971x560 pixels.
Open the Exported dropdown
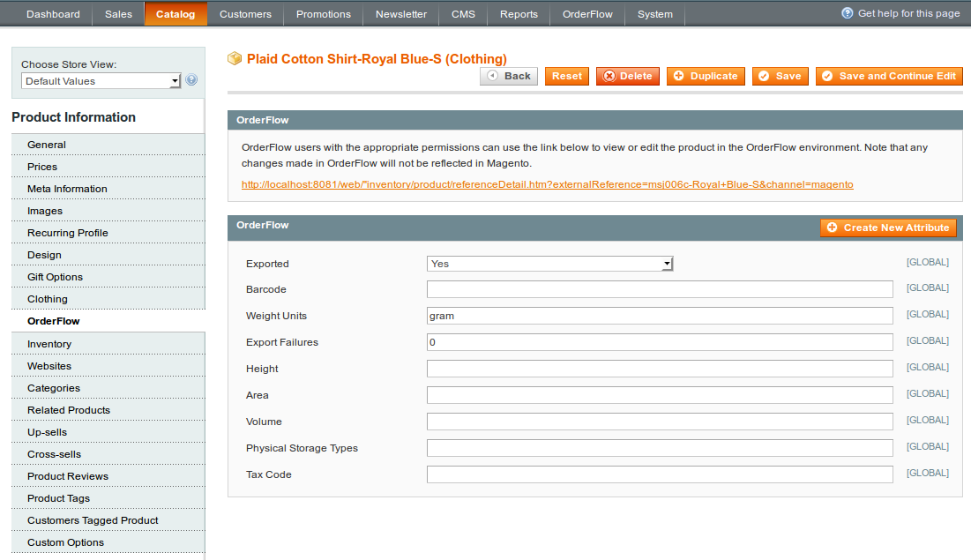(547, 263)
